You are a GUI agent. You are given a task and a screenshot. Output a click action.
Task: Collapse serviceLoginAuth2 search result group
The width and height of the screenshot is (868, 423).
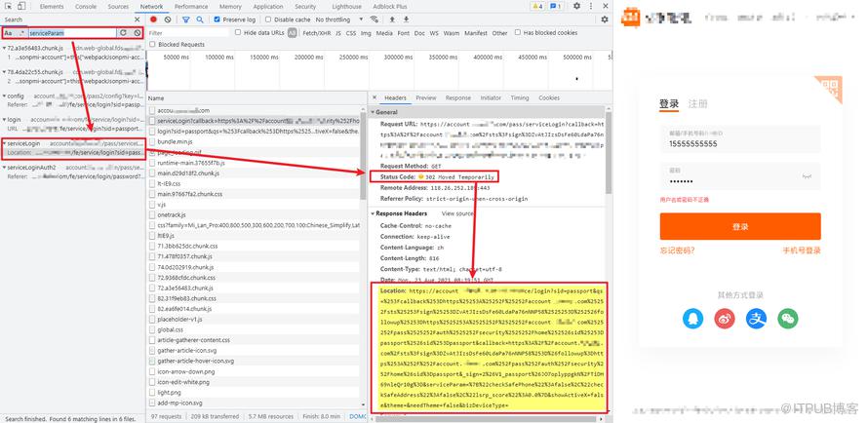tap(5, 168)
